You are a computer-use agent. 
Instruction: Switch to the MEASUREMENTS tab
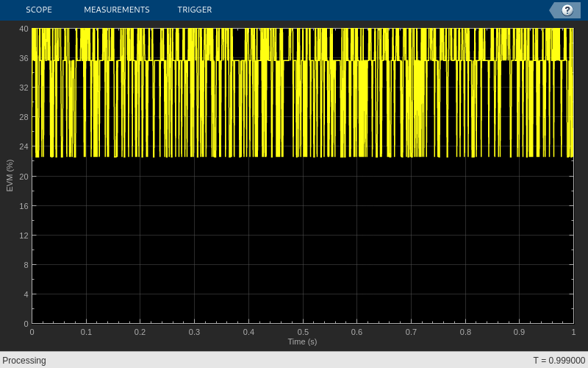click(x=117, y=10)
